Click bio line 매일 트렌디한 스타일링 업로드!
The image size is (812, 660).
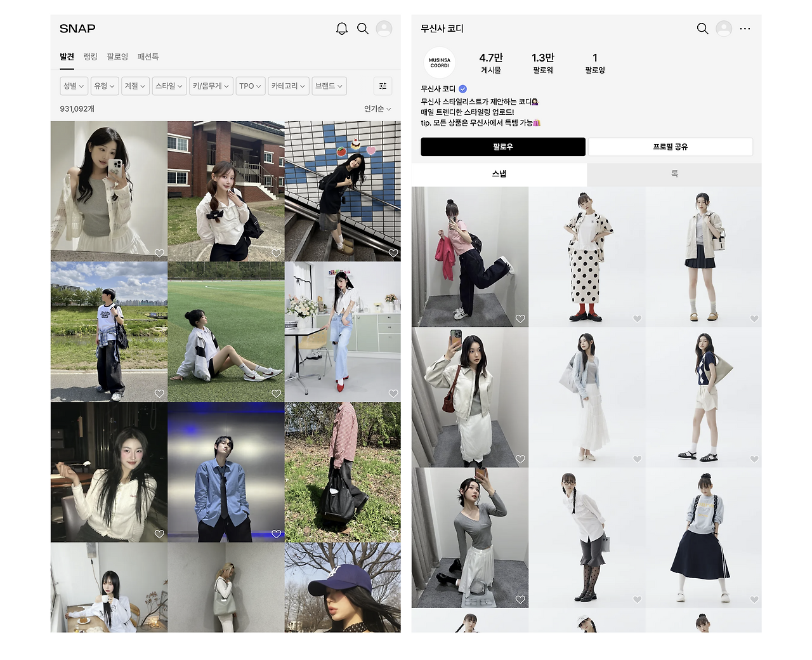point(468,112)
